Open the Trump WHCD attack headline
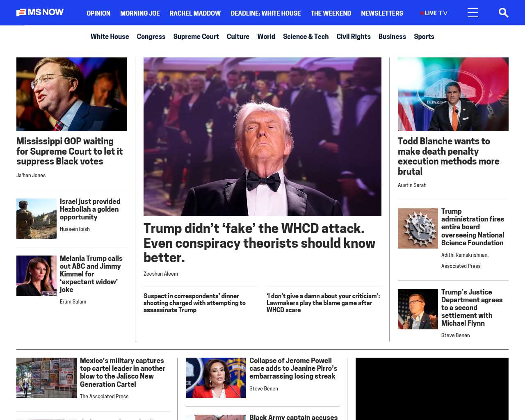This screenshot has width=525, height=420. pyautogui.click(x=259, y=243)
